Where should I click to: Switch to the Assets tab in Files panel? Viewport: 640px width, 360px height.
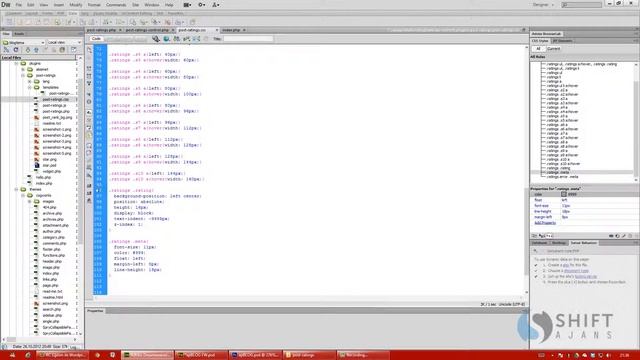(19, 34)
